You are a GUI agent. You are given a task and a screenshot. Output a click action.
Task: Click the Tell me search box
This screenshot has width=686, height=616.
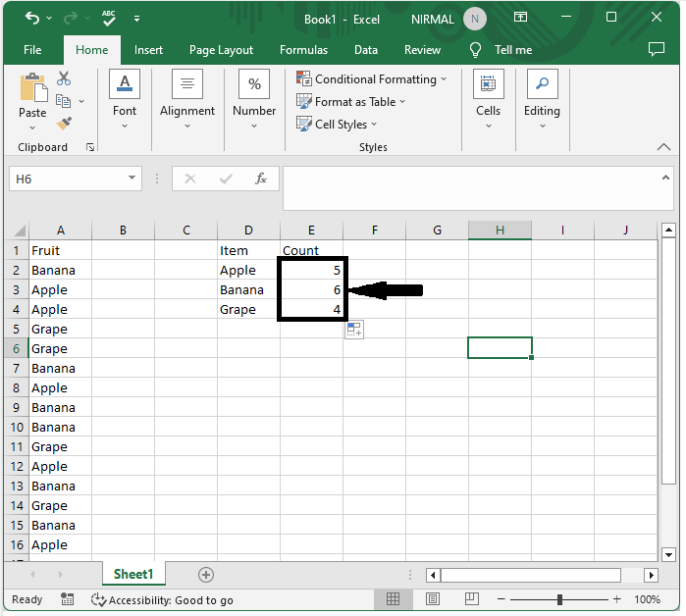point(501,50)
